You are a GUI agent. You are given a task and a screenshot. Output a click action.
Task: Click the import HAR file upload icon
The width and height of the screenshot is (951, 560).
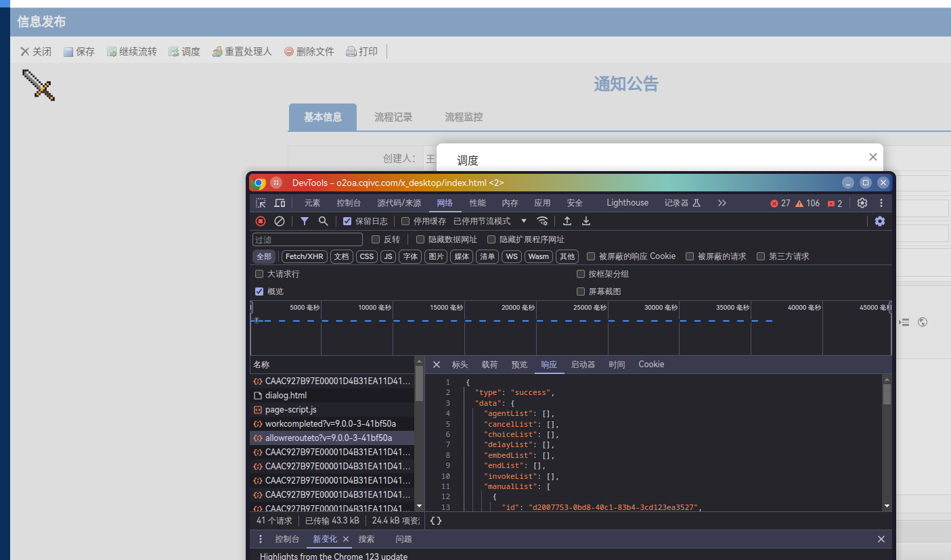pos(567,221)
